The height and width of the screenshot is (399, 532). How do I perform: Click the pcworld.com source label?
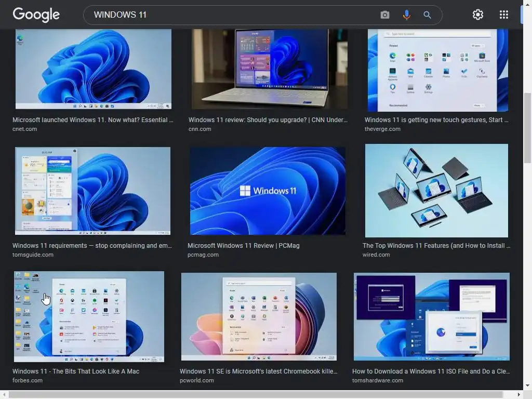click(x=197, y=381)
